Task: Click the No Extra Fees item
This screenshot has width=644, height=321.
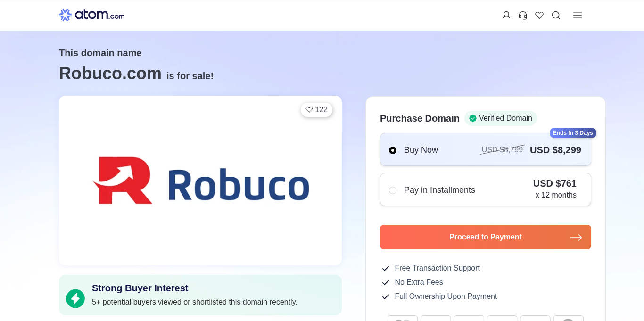Action: pos(419,282)
